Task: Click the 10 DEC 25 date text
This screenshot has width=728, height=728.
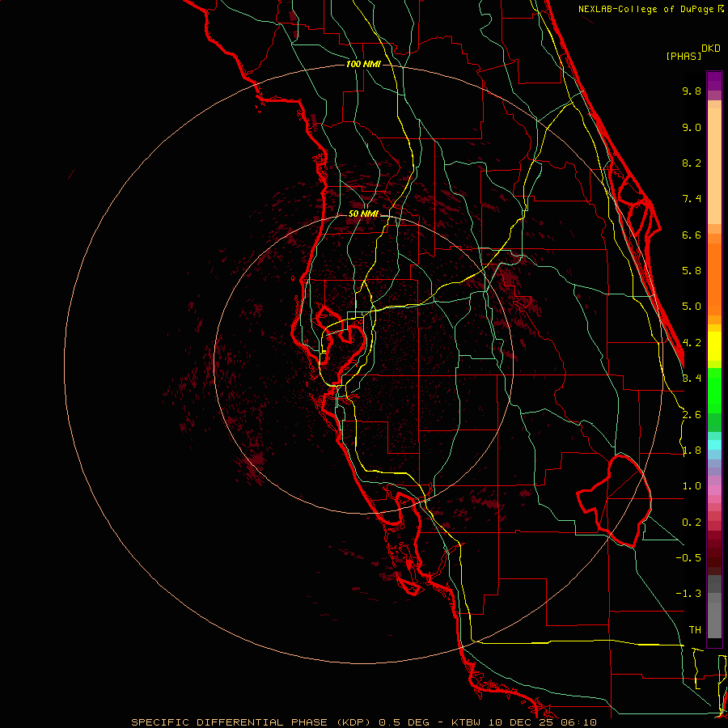Action: [x=520, y=722]
